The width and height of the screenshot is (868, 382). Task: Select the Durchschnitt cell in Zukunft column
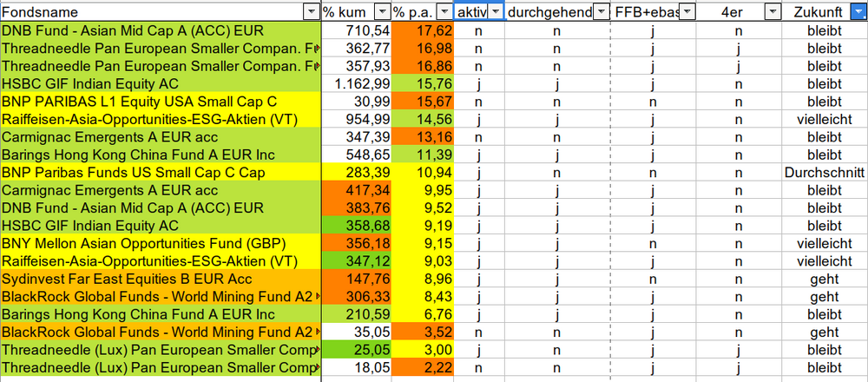tap(825, 173)
